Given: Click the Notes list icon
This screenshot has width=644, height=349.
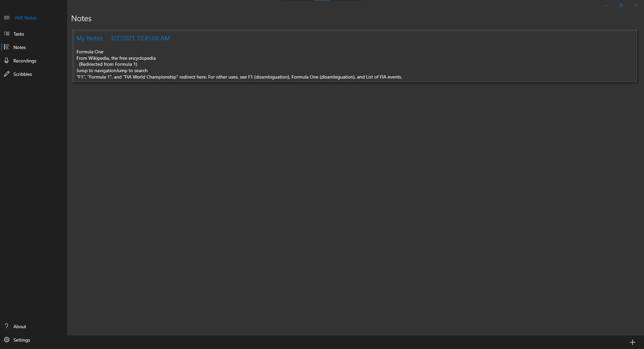Looking at the screenshot, I should tap(7, 47).
